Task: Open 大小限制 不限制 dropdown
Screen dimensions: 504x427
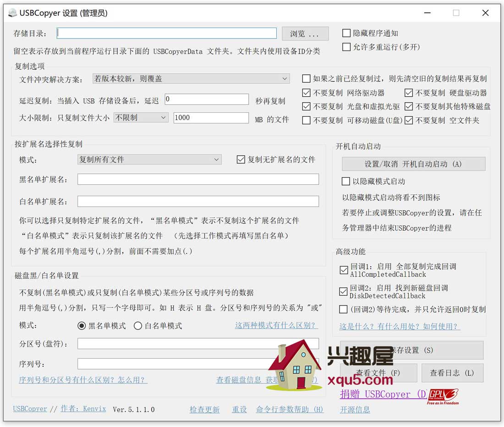Action: (x=141, y=118)
